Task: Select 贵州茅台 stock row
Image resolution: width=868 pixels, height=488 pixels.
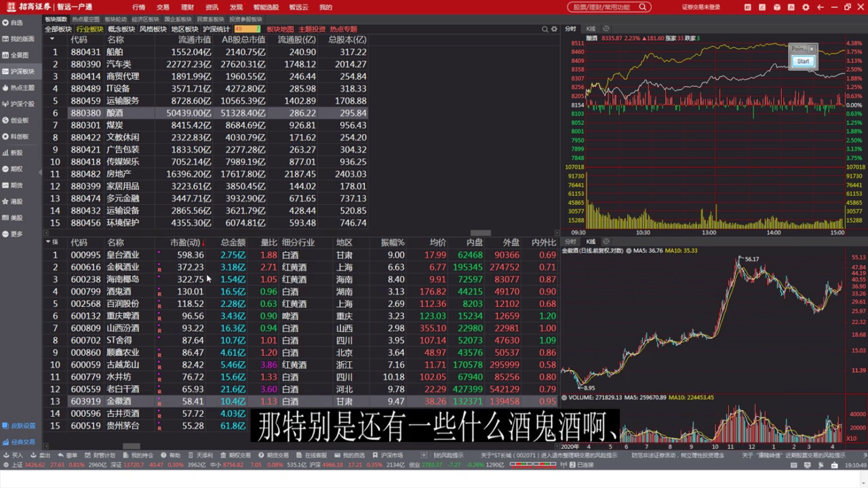Action: 301,426
